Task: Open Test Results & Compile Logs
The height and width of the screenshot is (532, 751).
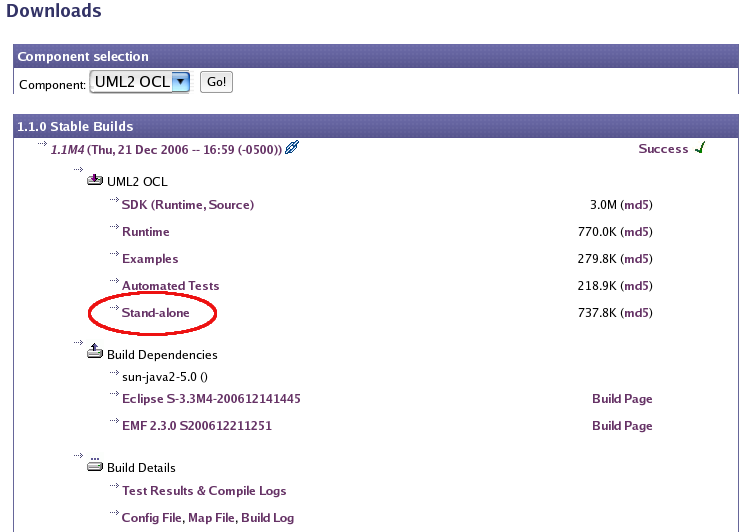Action: (x=204, y=491)
